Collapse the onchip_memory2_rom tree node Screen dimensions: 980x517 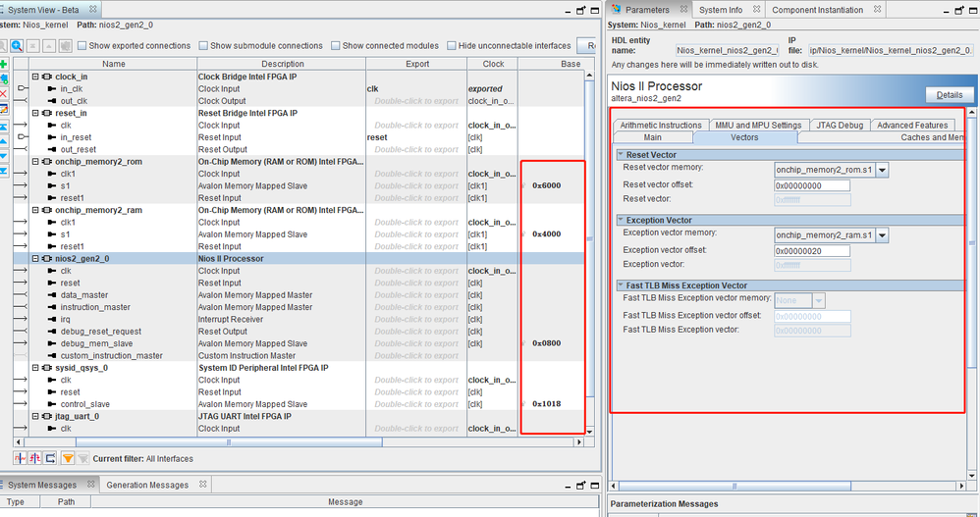[x=35, y=162]
